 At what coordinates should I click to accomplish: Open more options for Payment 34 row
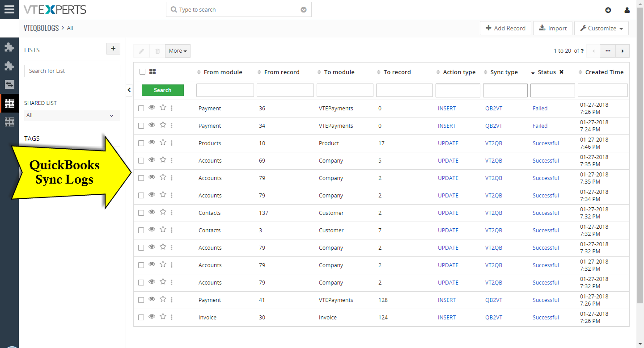172,126
